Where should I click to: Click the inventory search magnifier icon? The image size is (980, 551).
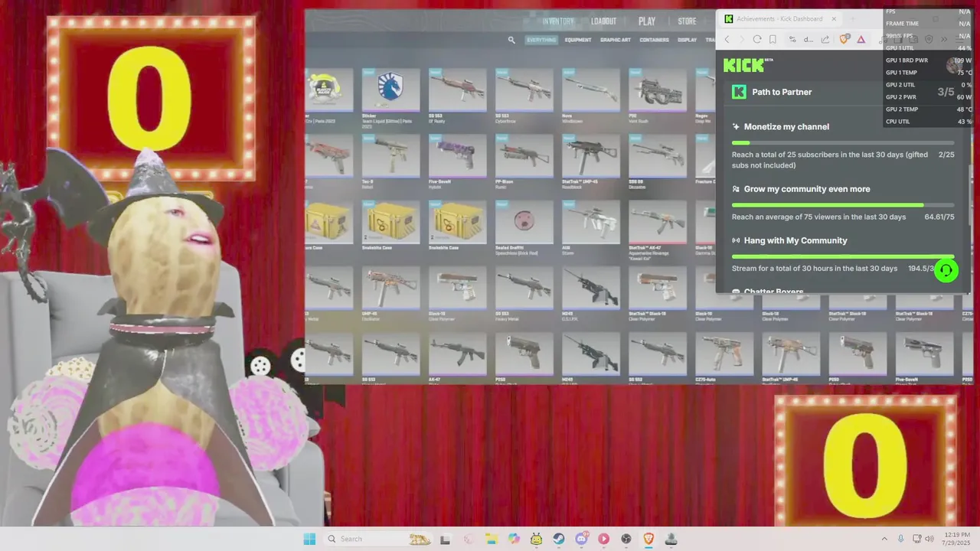(x=511, y=40)
